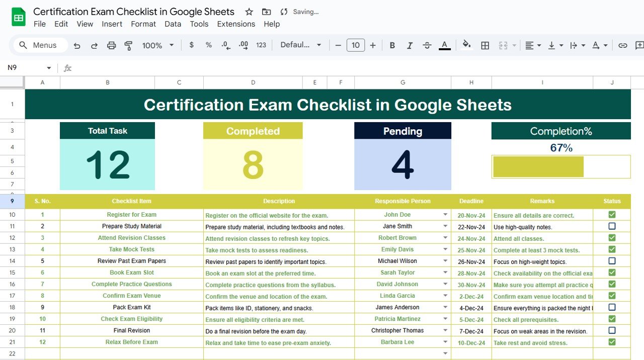Viewport: 644px width, 360px height.
Task: Open the Edit menu
Action: tap(61, 24)
